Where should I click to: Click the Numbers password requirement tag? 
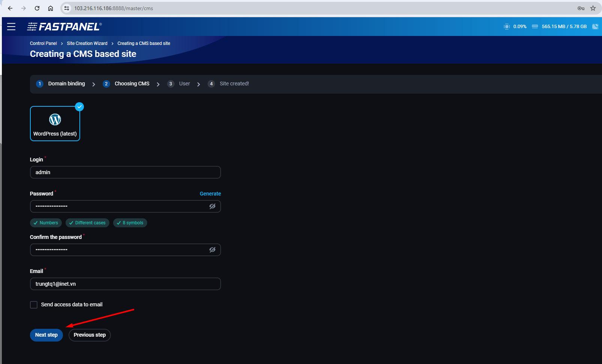pos(46,223)
